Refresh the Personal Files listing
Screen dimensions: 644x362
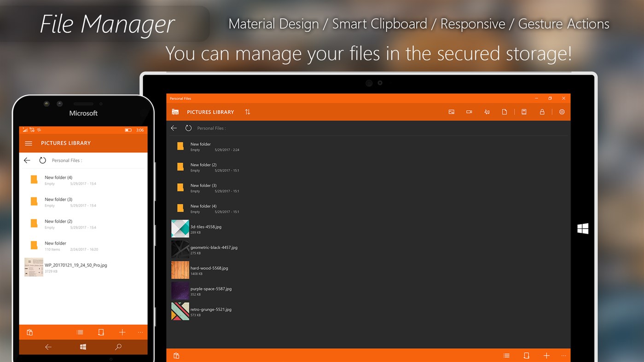pos(188,128)
